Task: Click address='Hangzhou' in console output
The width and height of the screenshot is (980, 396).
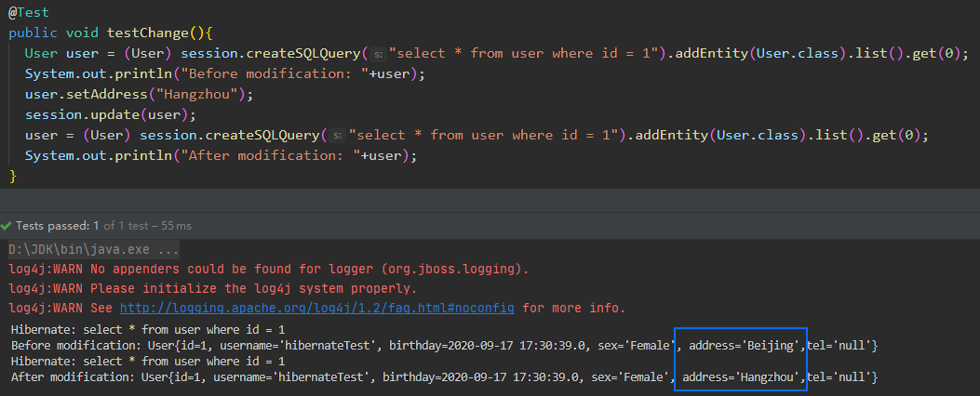Action: tap(742, 377)
